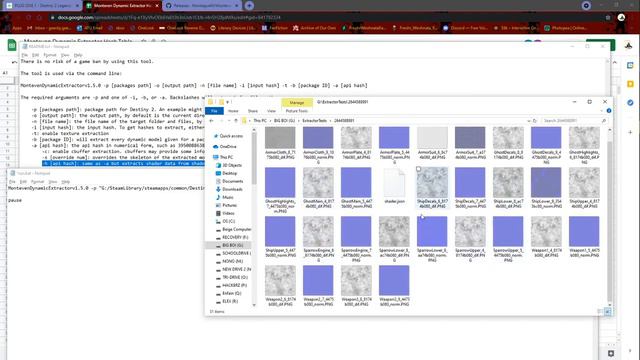
Task: Open Format menu in README Notepad
Action: (x=50, y=55)
